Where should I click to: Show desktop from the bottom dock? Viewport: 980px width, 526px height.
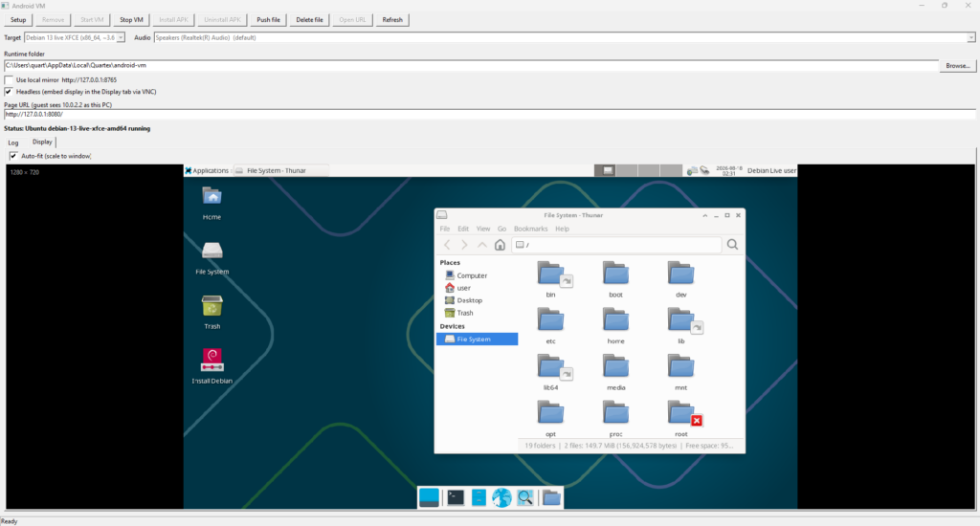tap(429, 497)
